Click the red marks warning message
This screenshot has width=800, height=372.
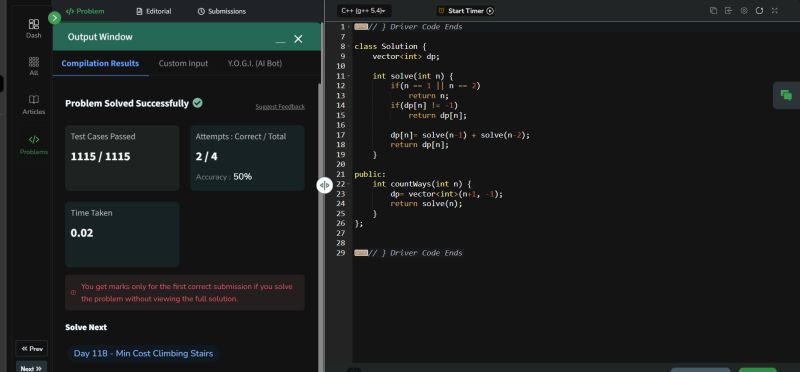click(x=185, y=292)
